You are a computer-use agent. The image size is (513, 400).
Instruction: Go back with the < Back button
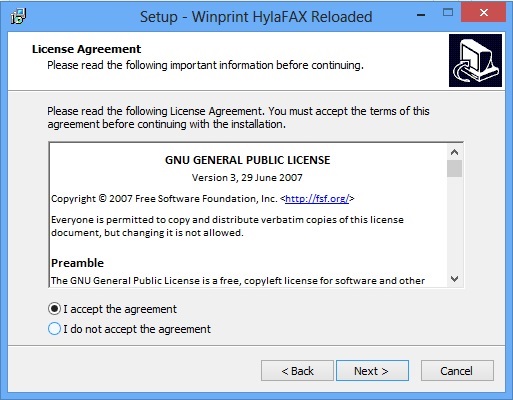click(297, 370)
